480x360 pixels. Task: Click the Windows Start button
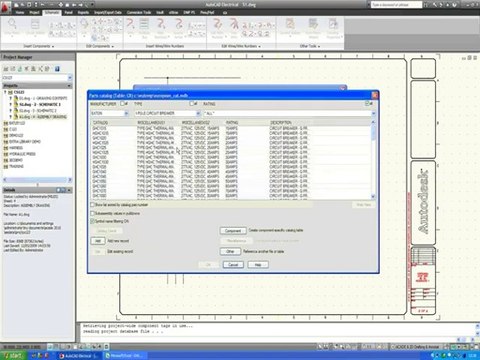[x=13, y=356]
